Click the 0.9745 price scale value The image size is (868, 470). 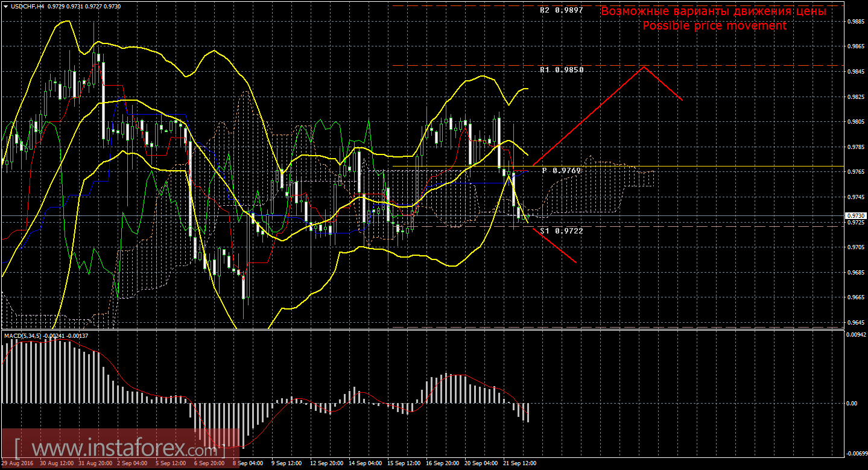pyautogui.click(x=857, y=197)
